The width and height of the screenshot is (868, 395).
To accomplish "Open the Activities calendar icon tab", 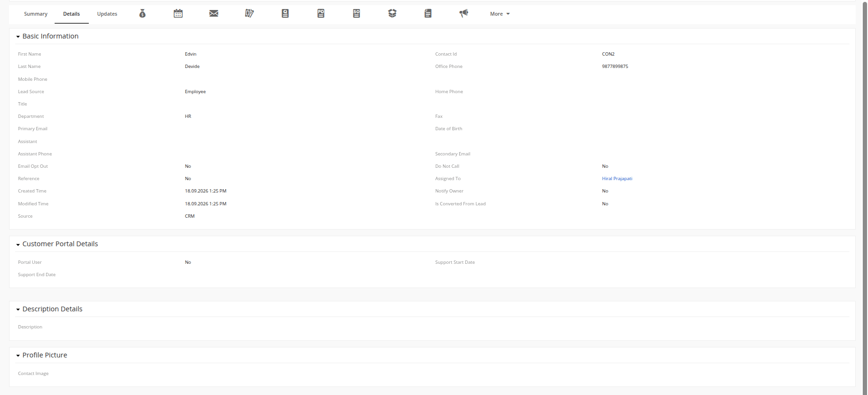I will tap(178, 14).
